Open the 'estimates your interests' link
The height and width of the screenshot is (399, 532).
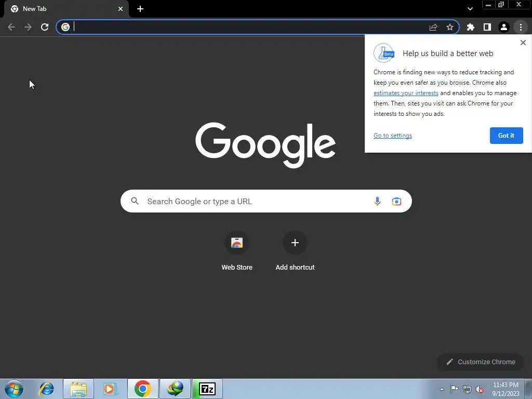point(406,93)
